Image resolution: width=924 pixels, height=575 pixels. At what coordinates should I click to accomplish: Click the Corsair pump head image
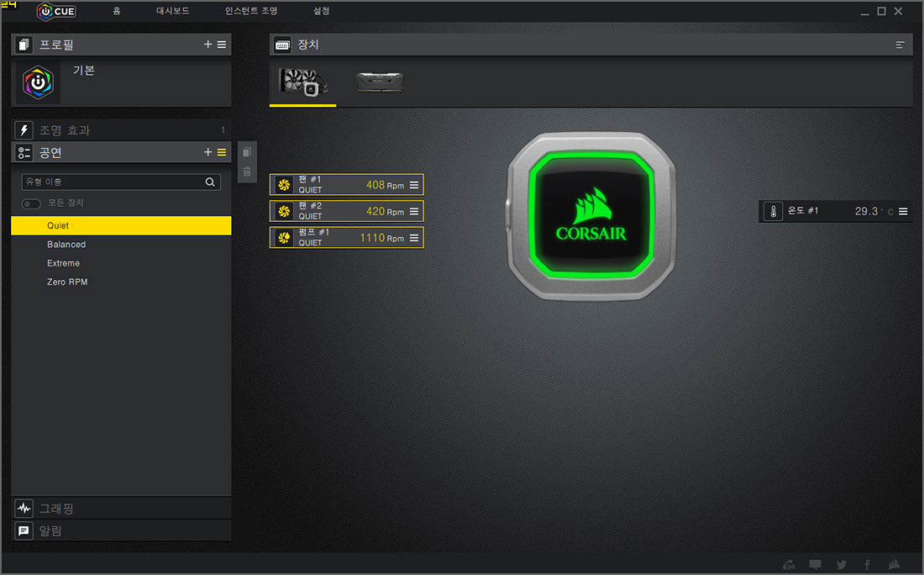[x=591, y=216]
